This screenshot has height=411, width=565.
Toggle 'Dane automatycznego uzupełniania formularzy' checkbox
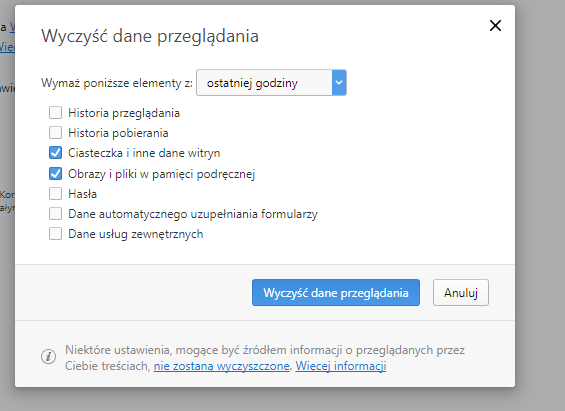[55, 214]
